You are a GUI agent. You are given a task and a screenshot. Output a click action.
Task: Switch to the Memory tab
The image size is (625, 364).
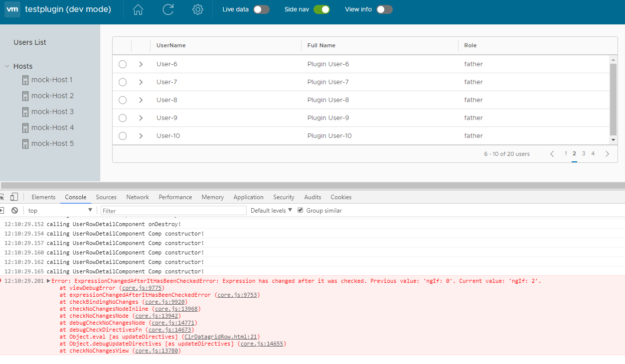pyautogui.click(x=213, y=197)
